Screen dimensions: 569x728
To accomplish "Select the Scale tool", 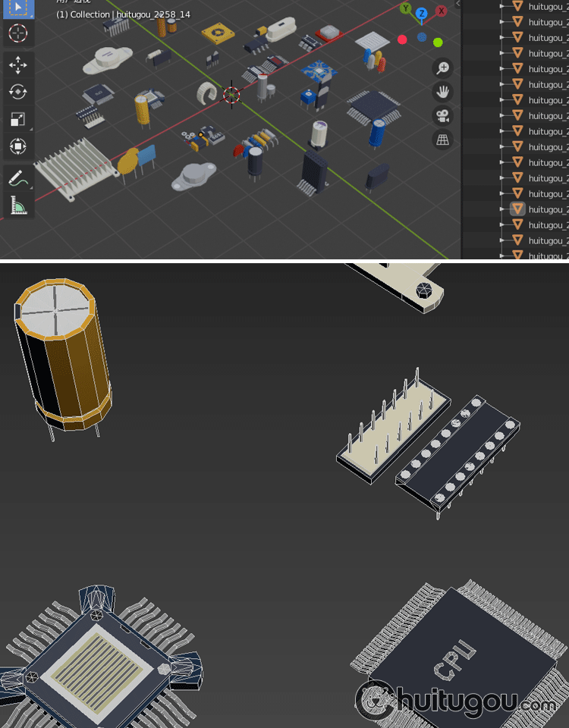I will click(17, 119).
